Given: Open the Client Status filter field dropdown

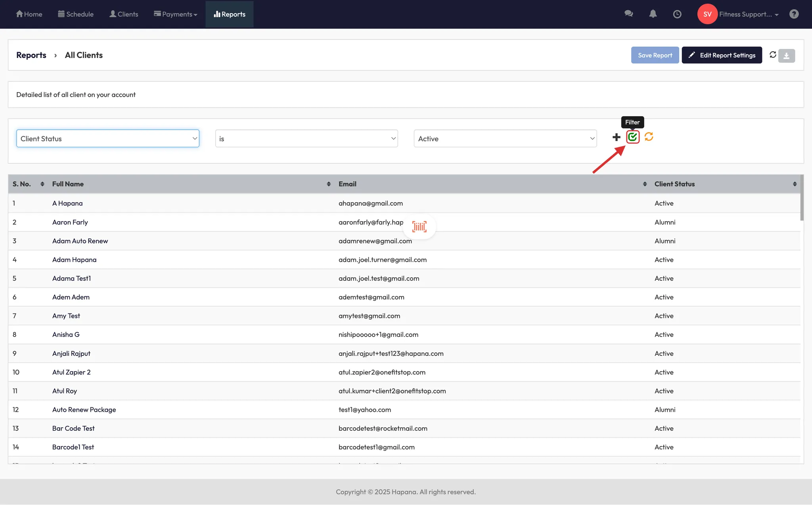Looking at the screenshot, I should click(x=107, y=138).
